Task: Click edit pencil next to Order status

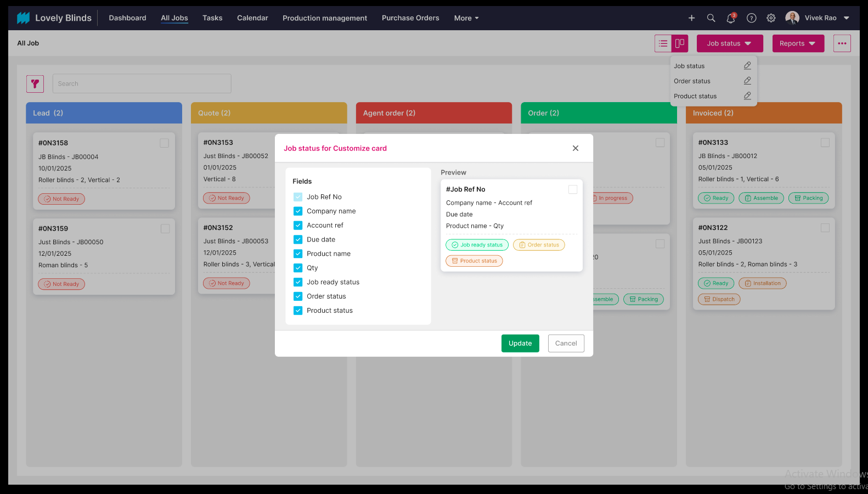Action: (747, 81)
